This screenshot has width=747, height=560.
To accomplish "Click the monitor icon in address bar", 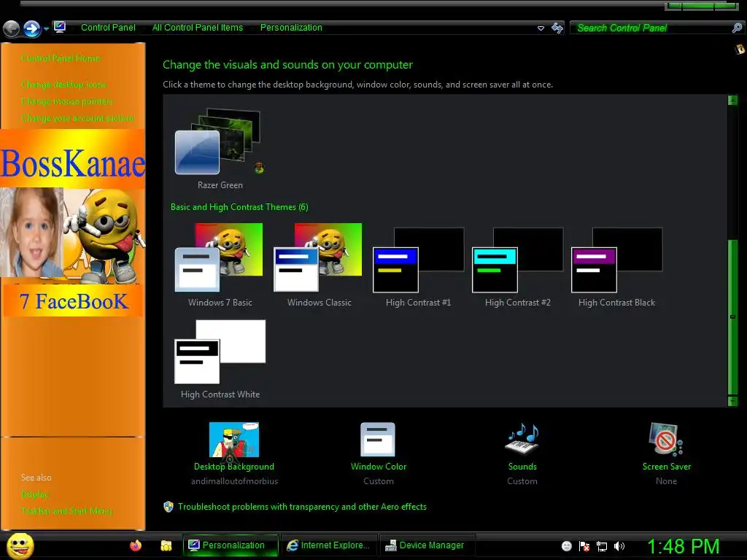I will (60, 27).
